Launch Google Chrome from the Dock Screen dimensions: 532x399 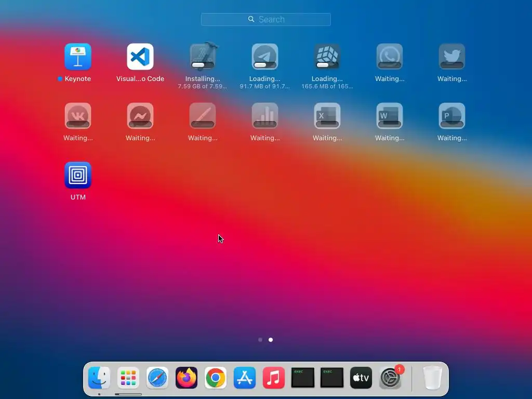(x=216, y=378)
